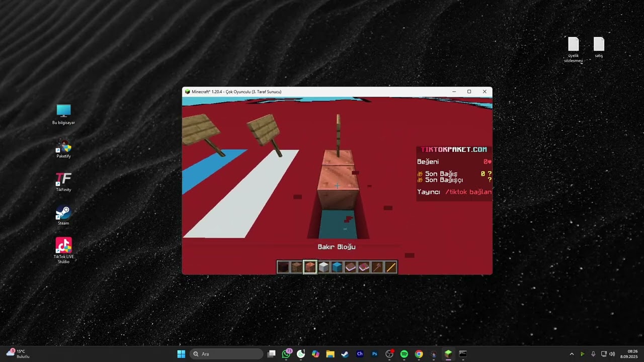644x362 pixels.
Task: Open OBS Studio from the taskbar
Action: [389, 354]
